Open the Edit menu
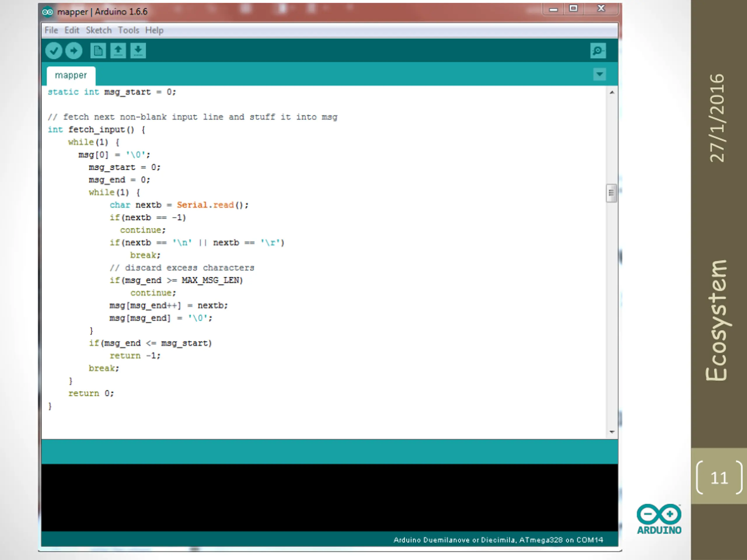747x560 pixels. coord(71,30)
